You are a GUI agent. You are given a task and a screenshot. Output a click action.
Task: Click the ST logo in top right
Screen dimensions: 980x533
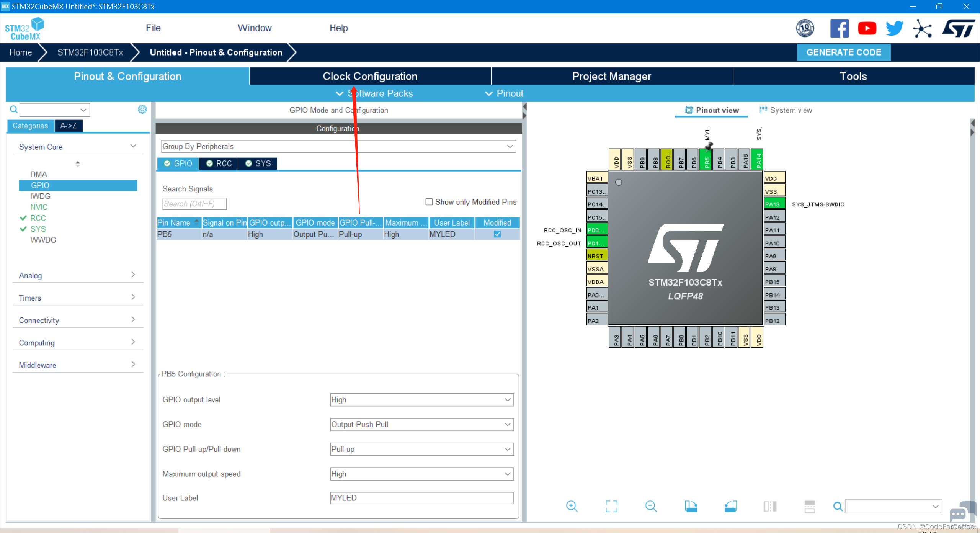click(959, 28)
